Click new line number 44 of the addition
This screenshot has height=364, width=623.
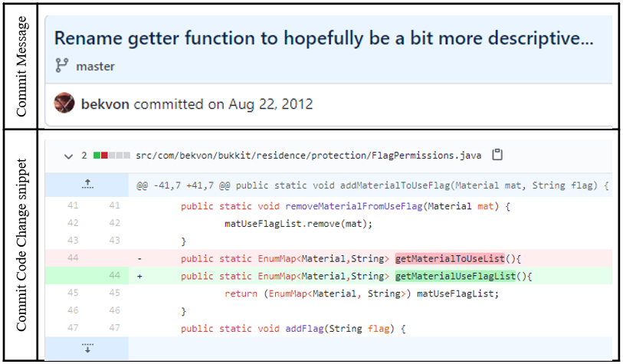click(114, 275)
